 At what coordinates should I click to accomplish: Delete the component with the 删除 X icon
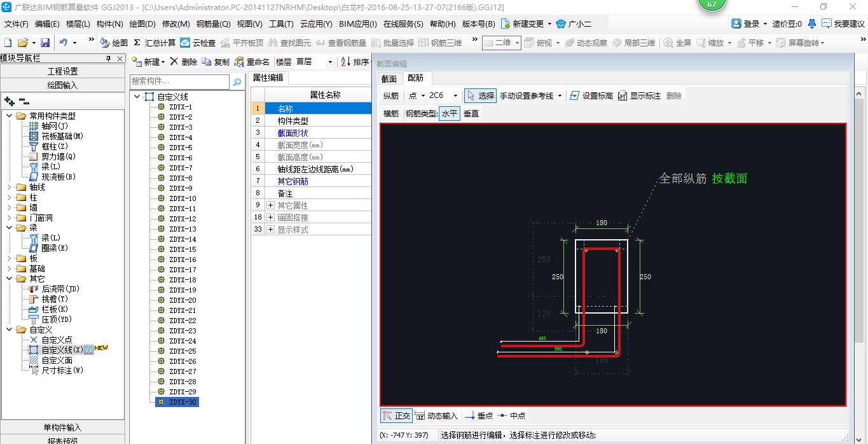coord(184,62)
